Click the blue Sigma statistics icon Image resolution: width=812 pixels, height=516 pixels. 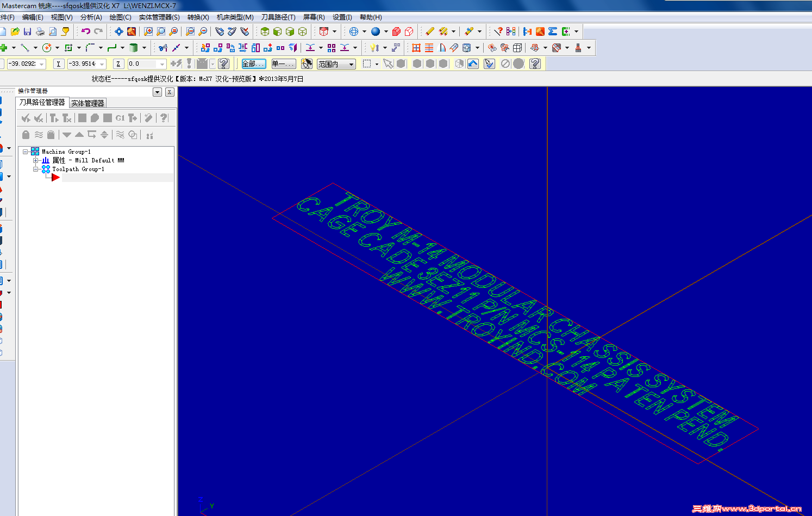(553, 32)
